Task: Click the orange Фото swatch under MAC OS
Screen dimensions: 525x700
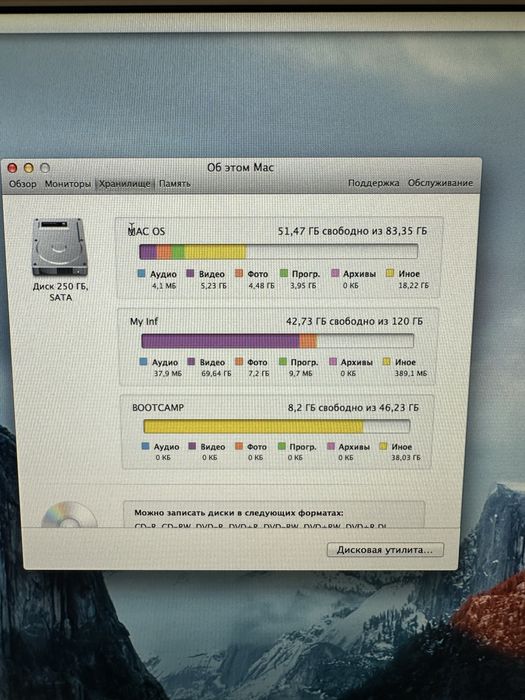Action: [x=239, y=273]
